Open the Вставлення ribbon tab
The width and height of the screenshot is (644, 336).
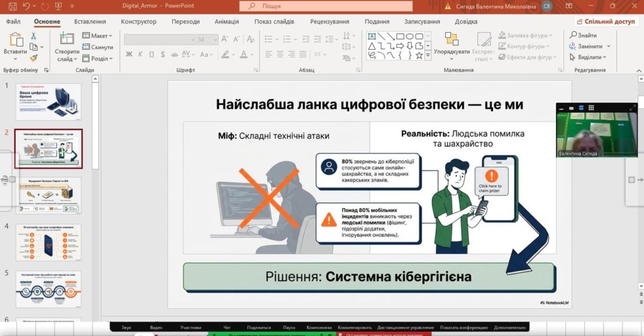90,21
